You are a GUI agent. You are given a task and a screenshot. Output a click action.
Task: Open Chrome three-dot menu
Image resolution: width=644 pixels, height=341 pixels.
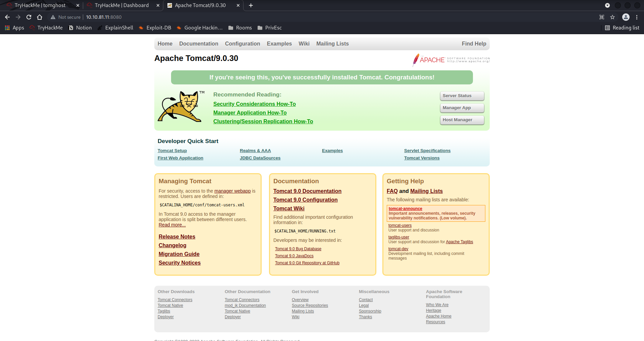(x=637, y=17)
